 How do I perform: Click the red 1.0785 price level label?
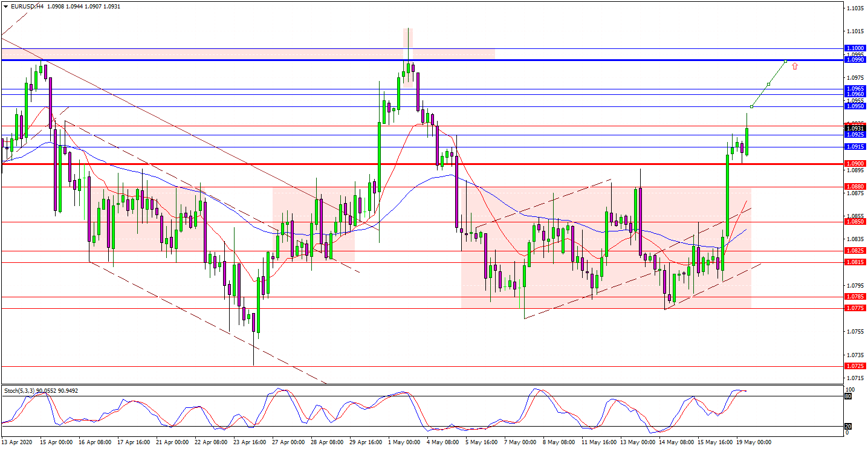(855, 297)
